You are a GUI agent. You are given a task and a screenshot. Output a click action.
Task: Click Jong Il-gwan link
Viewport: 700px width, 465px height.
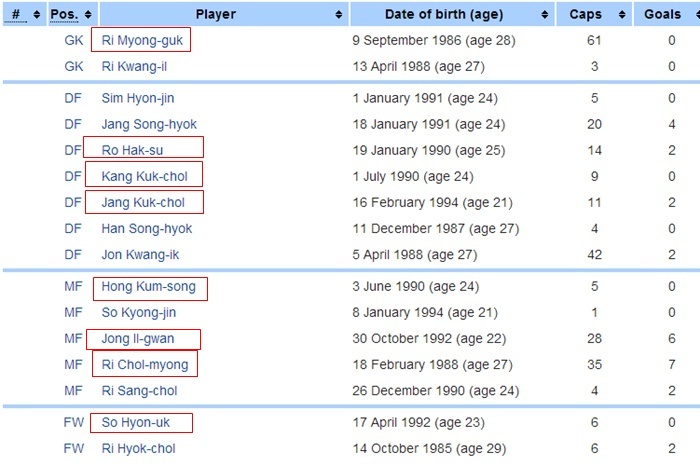(138, 339)
